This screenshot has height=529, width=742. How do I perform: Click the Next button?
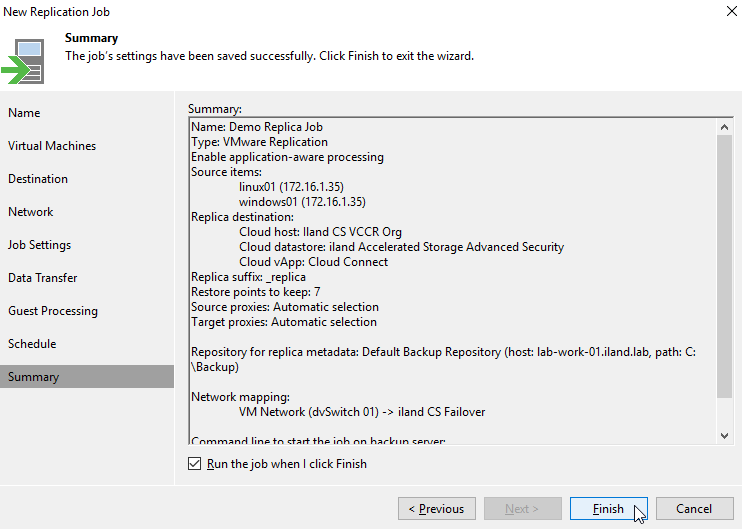[x=522, y=509]
